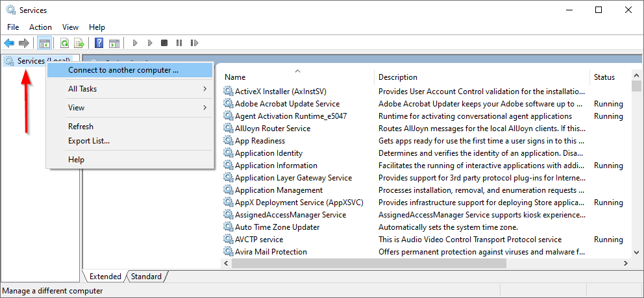This screenshot has height=298, width=644.
Task: Open the Action menu in the menu bar
Action: 40,27
